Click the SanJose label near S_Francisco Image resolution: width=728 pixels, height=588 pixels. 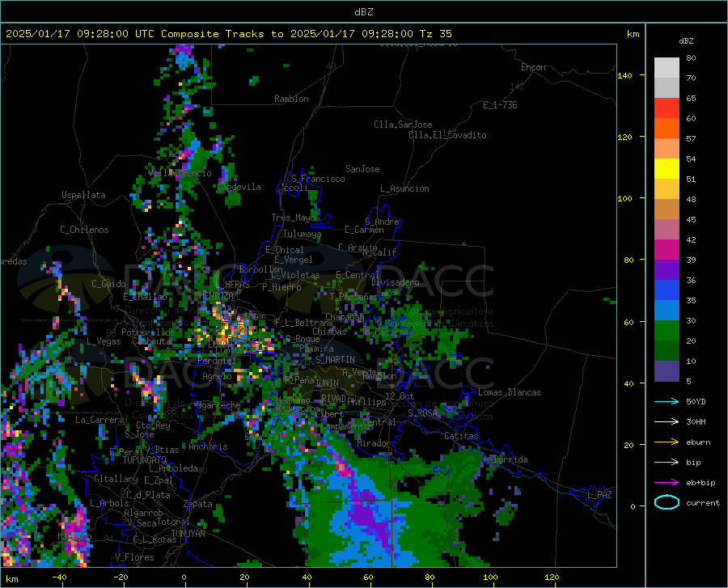(362, 169)
